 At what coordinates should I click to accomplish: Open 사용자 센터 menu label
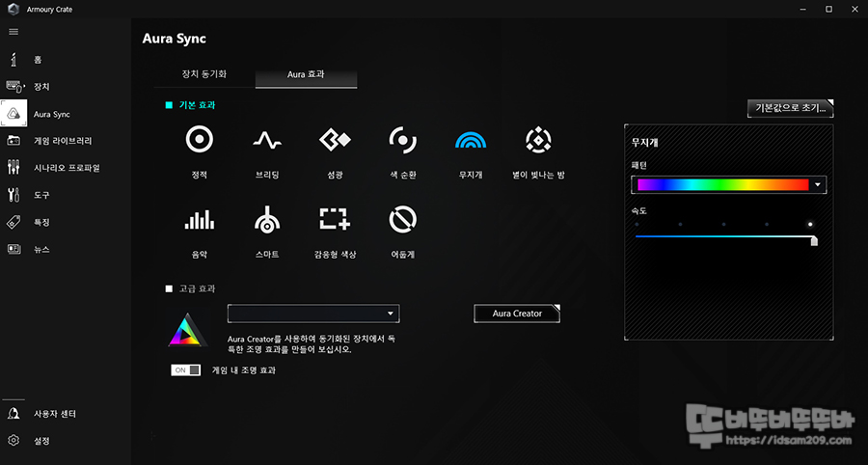[55, 414]
